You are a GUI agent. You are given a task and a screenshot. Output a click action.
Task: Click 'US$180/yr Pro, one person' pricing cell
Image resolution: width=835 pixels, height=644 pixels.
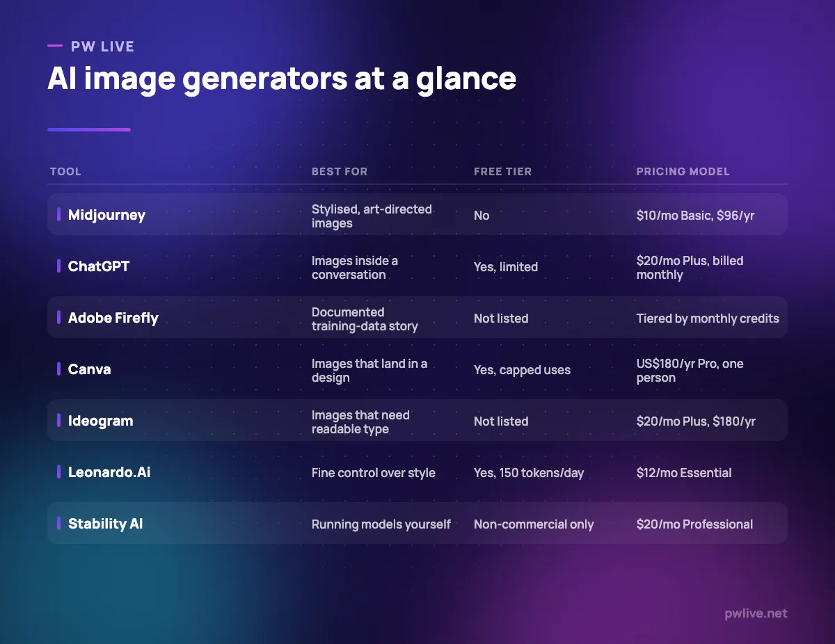pos(690,371)
